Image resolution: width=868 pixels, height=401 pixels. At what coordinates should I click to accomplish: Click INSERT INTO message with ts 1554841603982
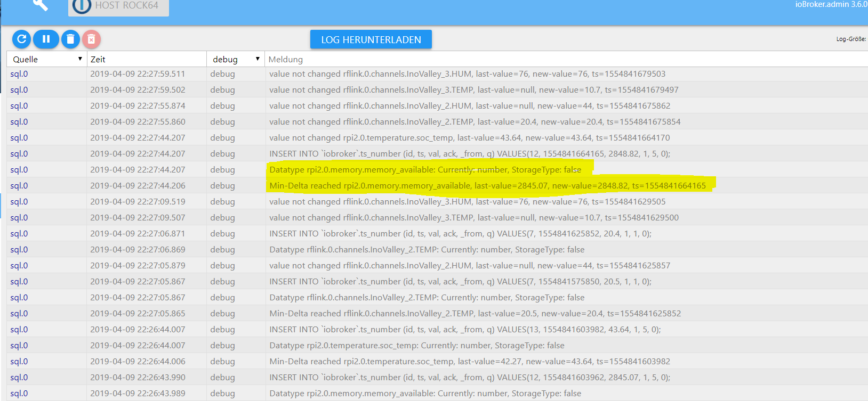[465, 330]
